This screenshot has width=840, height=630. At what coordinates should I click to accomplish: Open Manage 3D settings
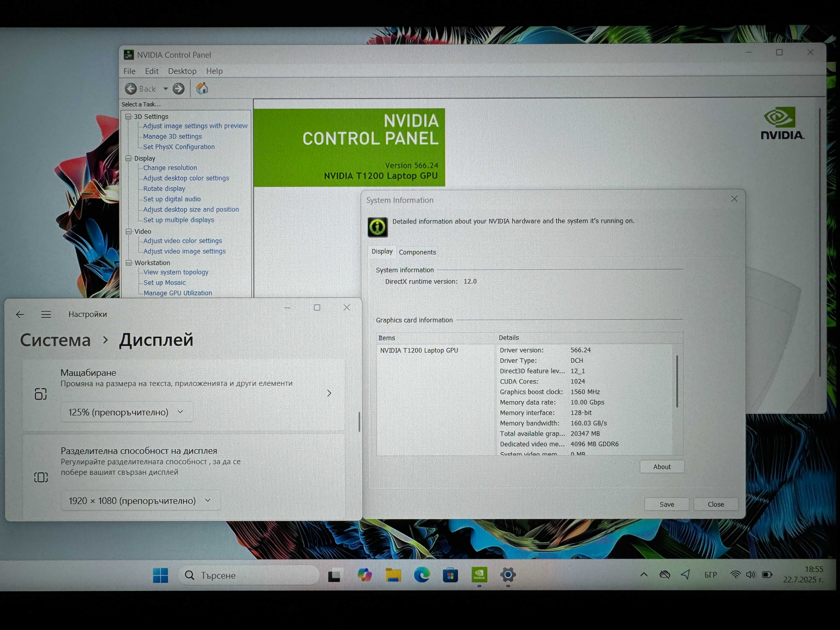pos(172,136)
